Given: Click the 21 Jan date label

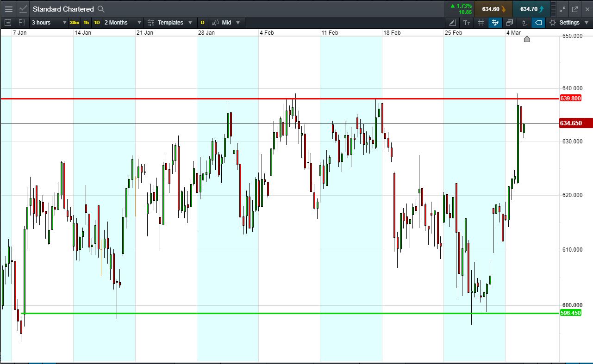Looking at the screenshot, I should click(145, 32).
